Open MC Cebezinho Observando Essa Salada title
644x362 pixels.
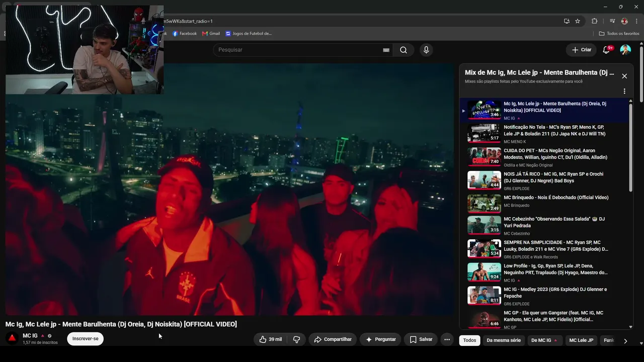554,222
